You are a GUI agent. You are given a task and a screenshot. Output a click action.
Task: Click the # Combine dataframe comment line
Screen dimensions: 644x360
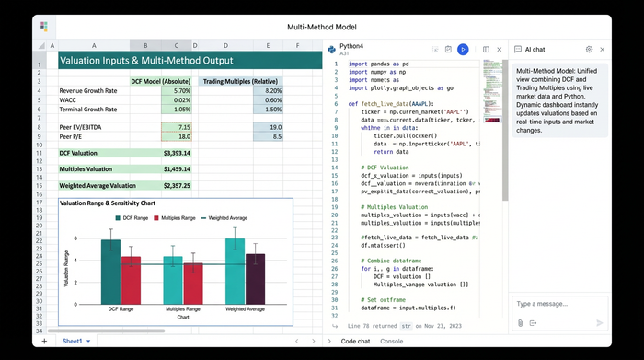pos(391,261)
